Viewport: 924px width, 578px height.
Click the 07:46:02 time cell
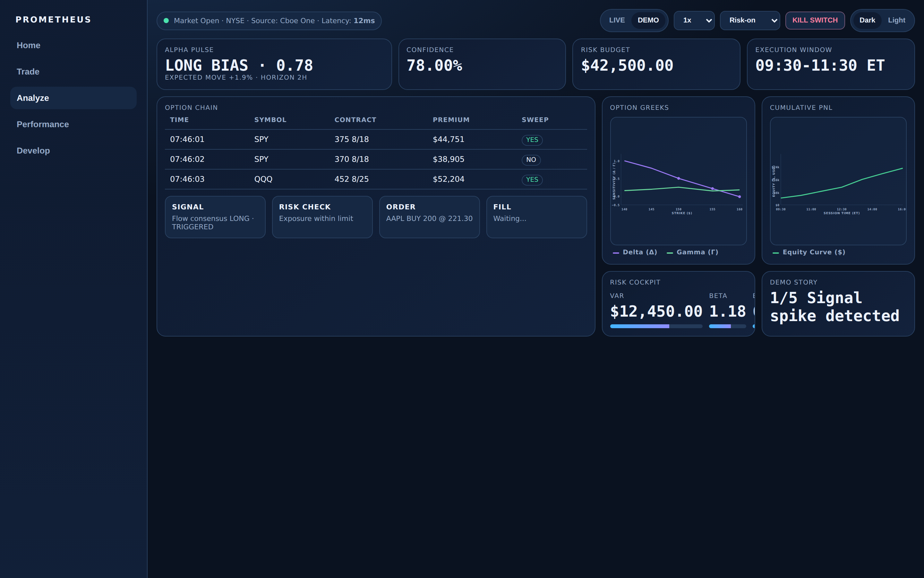pyautogui.click(x=187, y=159)
